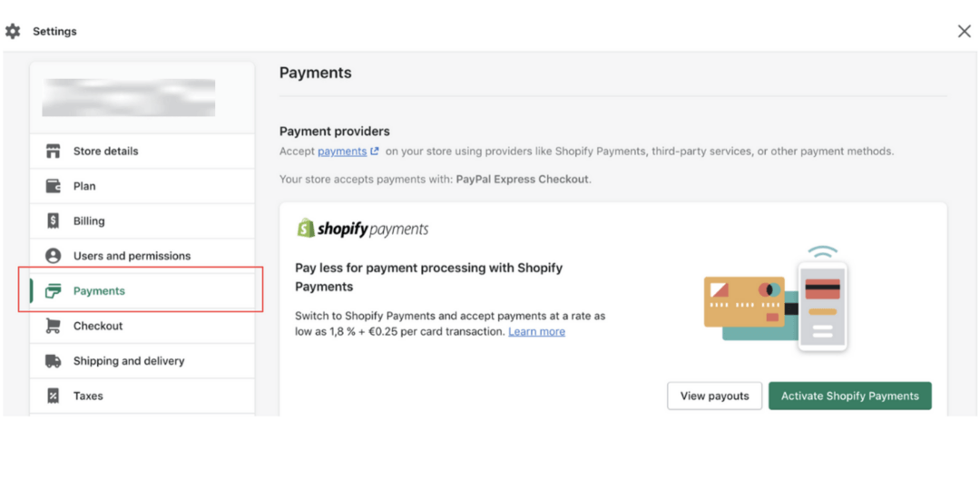Screen dimensions: 980x479
Task: Go to Shipping and delivery settings
Action: tap(129, 361)
